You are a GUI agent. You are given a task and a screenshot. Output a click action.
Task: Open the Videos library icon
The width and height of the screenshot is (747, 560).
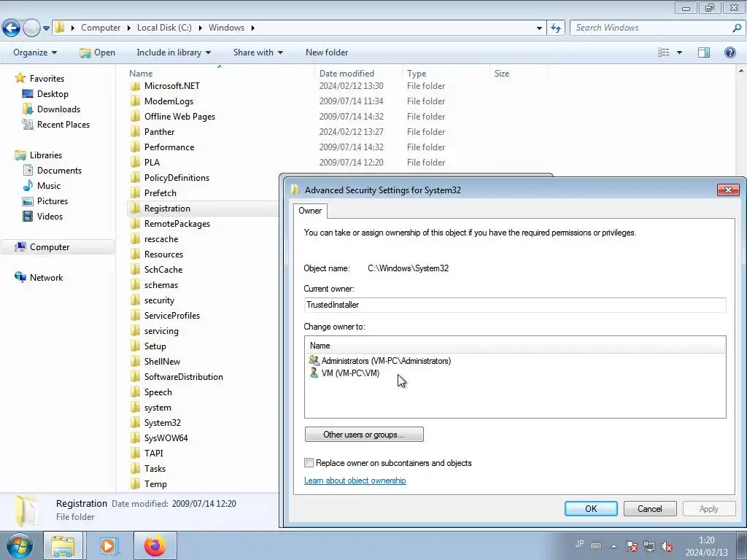[28, 216]
